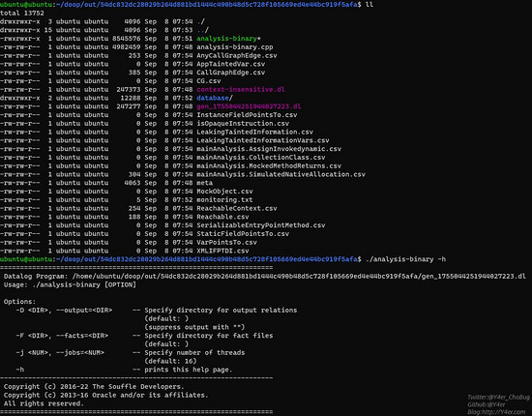The height and width of the screenshot is (416, 532).
Task: Click the 8545576 file size value
Action: pyautogui.click(x=126, y=39)
